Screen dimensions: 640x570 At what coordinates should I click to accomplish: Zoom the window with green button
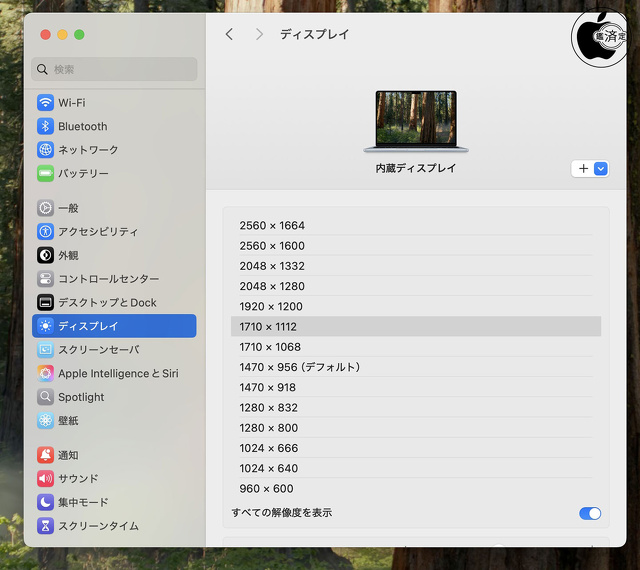click(79, 35)
